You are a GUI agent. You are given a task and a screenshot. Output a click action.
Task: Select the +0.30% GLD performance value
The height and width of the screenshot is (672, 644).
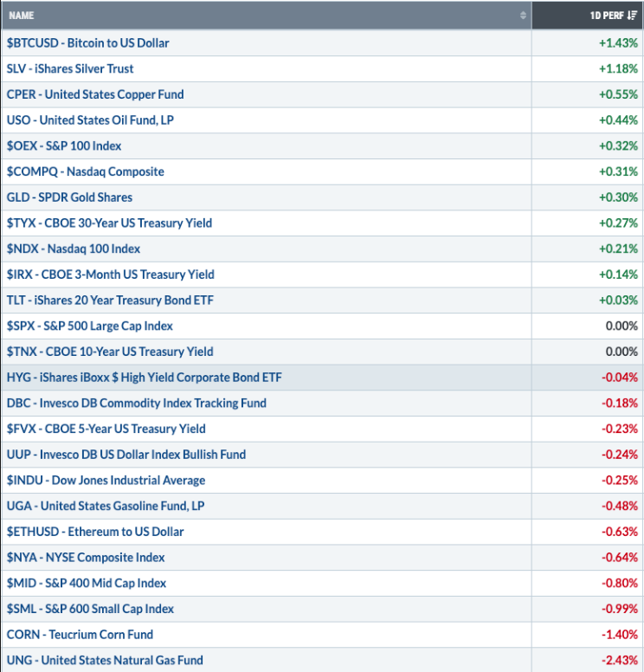(x=618, y=197)
